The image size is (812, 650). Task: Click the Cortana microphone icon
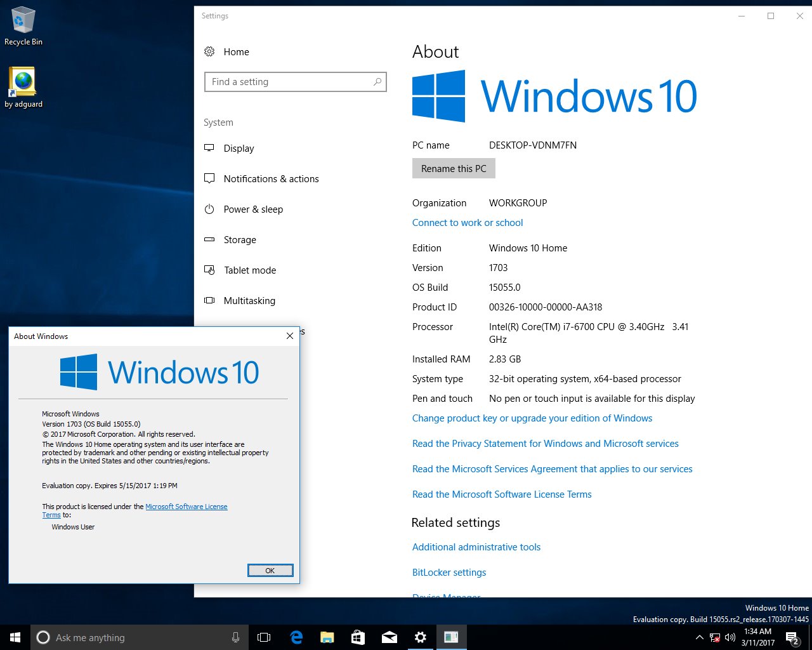click(235, 637)
